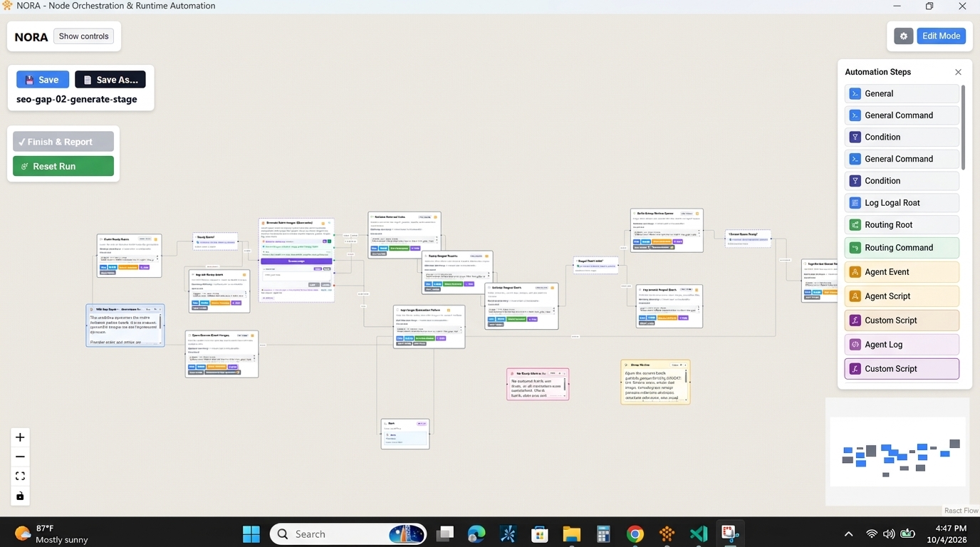This screenshot has height=547, width=980.
Task: Select the yellow sticky note node
Action: coord(655,382)
